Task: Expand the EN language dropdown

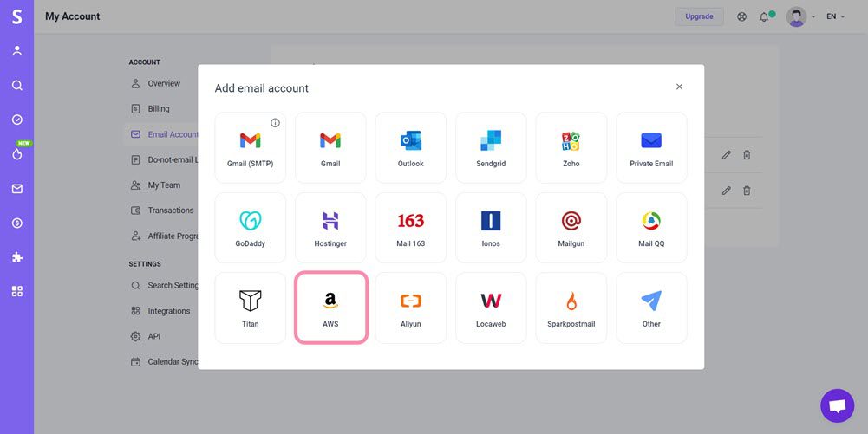Action: 835,16
